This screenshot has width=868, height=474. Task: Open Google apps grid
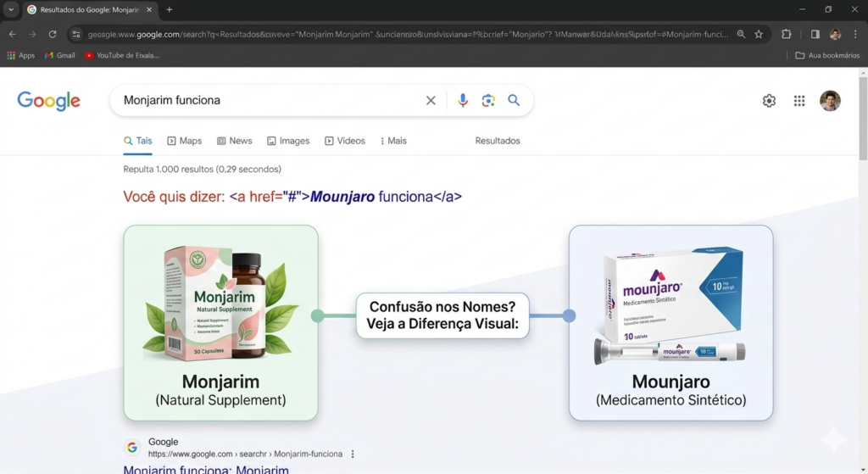(799, 101)
